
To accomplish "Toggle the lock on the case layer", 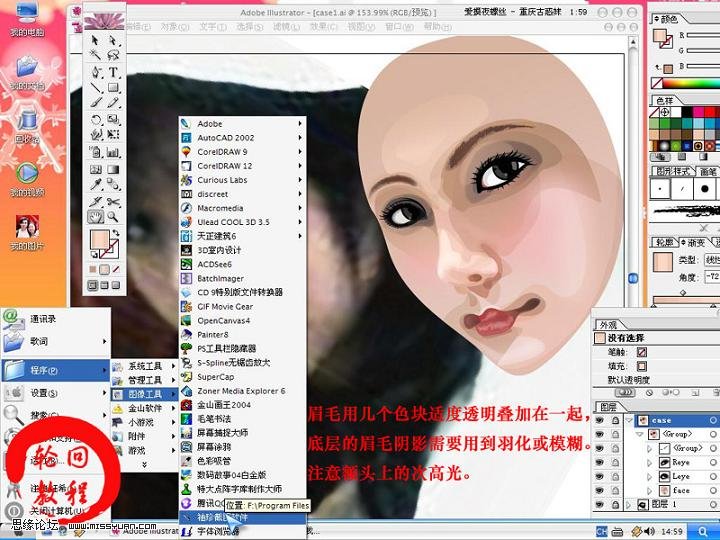I will tap(615, 420).
